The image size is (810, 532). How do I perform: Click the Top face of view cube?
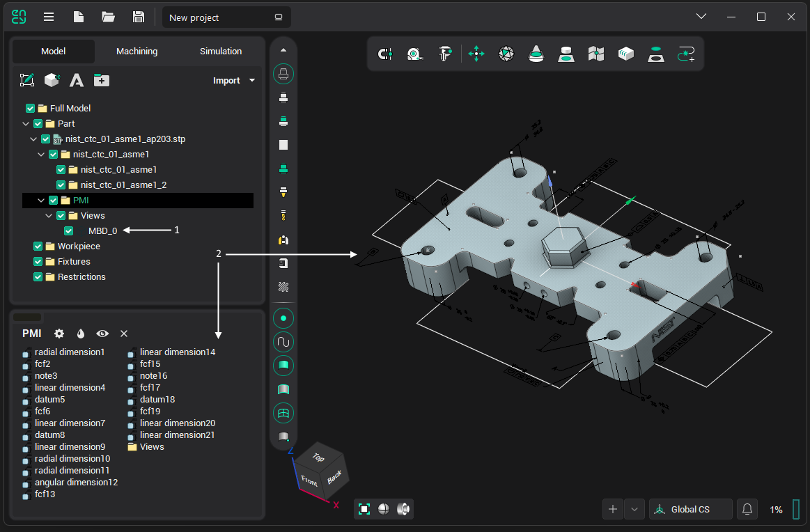[318, 457]
